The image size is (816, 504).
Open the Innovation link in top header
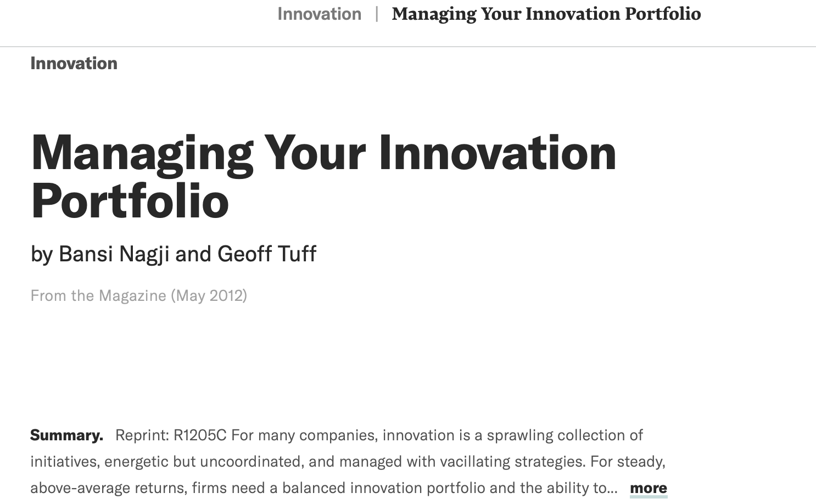pyautogui.click(x=319, y=14)
